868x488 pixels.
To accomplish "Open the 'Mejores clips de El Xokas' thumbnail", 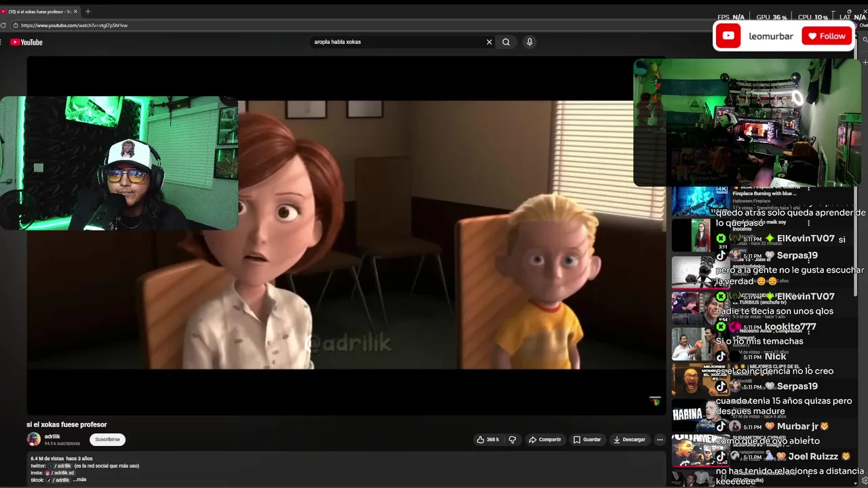I will point(700,380).
